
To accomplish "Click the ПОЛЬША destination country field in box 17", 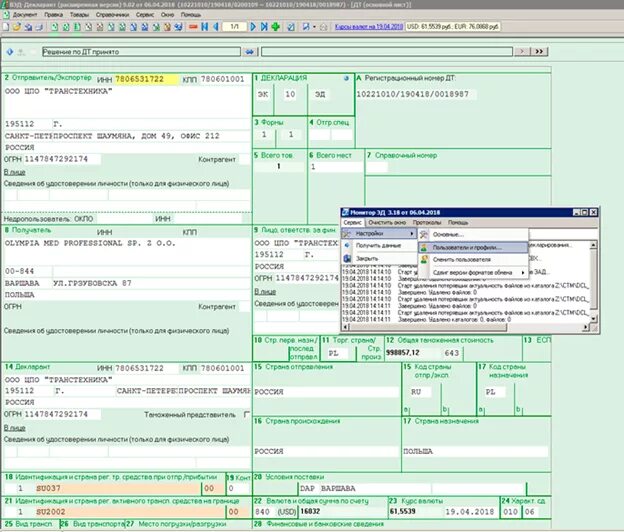I will (476, 452).
